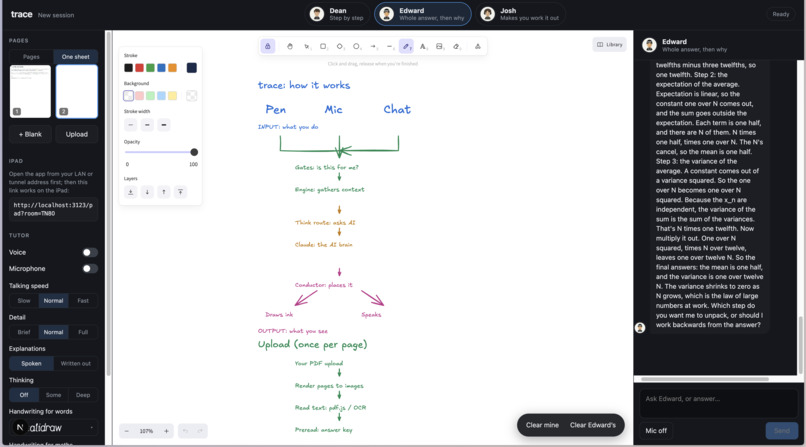Toggle the Voice switch
Screen dimensions: 806x447
(90, 252)
